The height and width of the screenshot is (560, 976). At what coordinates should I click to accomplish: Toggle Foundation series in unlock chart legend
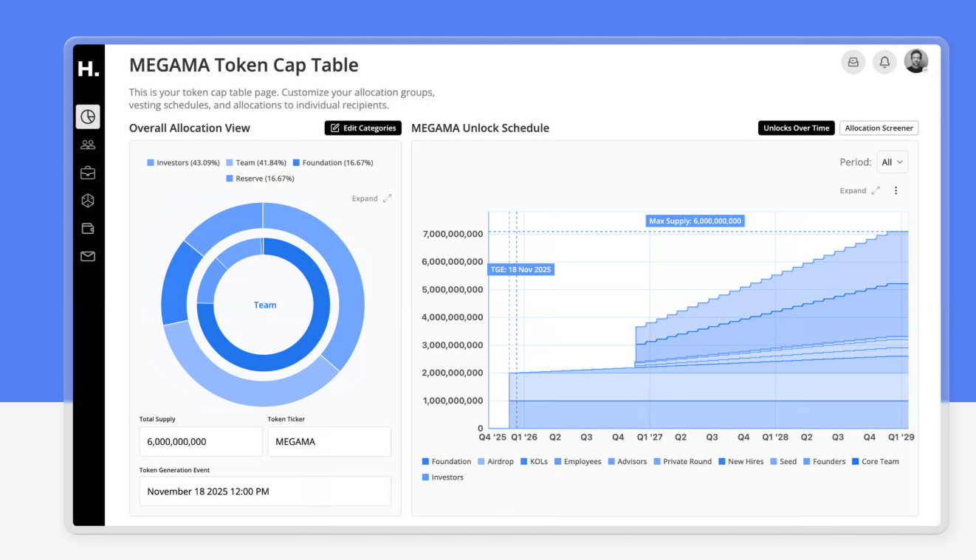point(446,462)
